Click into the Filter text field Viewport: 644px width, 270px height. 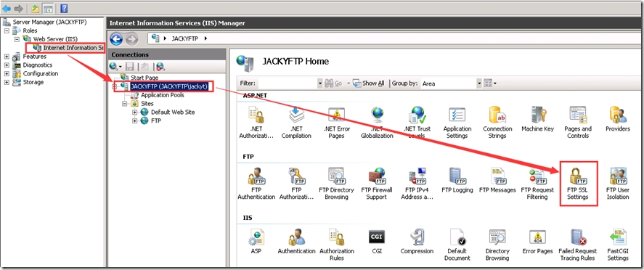287,83
